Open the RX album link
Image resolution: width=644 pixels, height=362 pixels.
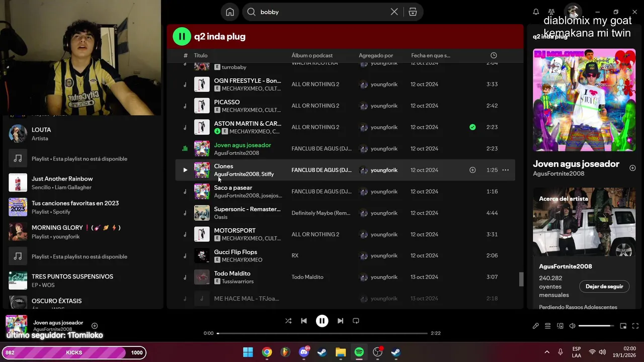coord(295,255)
